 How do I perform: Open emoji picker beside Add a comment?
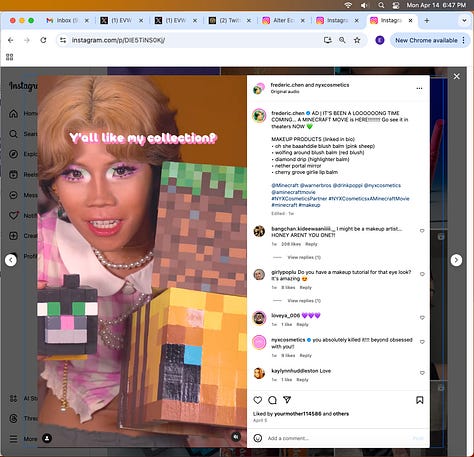(258, 438)
